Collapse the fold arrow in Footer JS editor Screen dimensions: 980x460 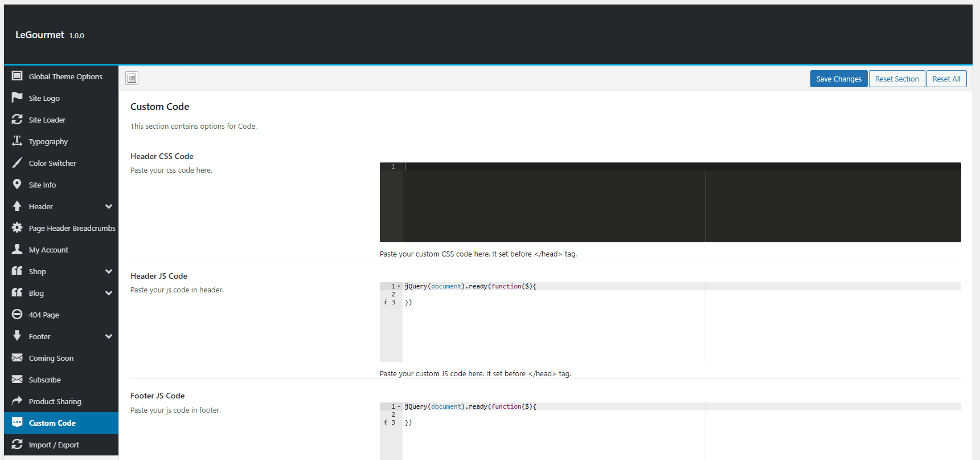pyautogui.click(x=399, y=406)
